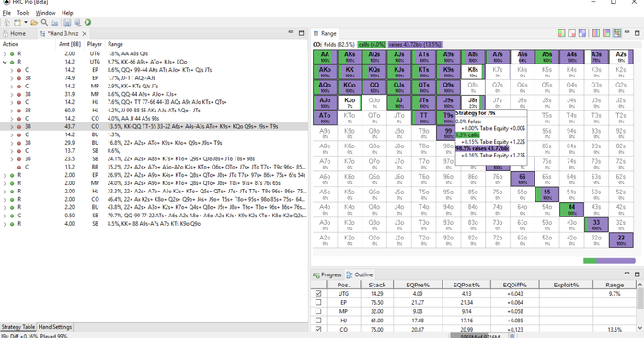Screen dimensions: 644x338
Task: Toggle the UTG row checkbox in Outline
Action: [x=318, y=294]
